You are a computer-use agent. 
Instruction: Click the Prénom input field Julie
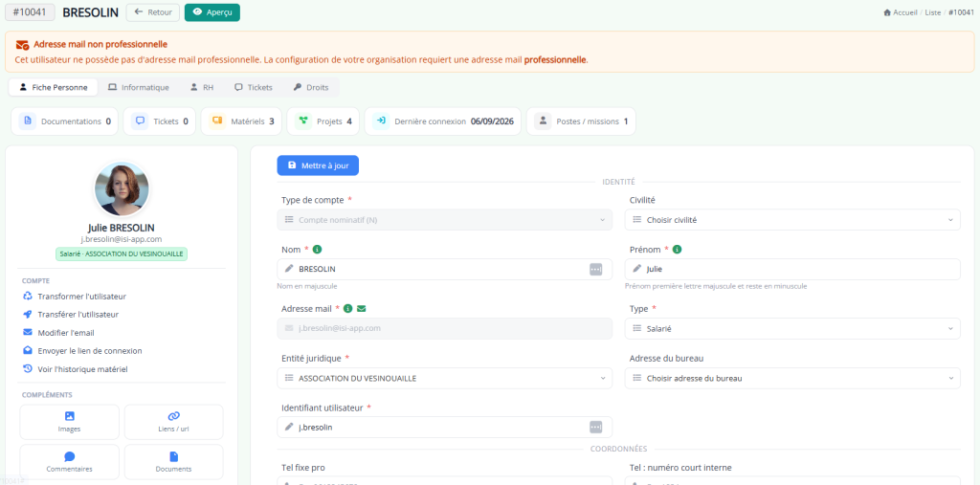(792, 269)
